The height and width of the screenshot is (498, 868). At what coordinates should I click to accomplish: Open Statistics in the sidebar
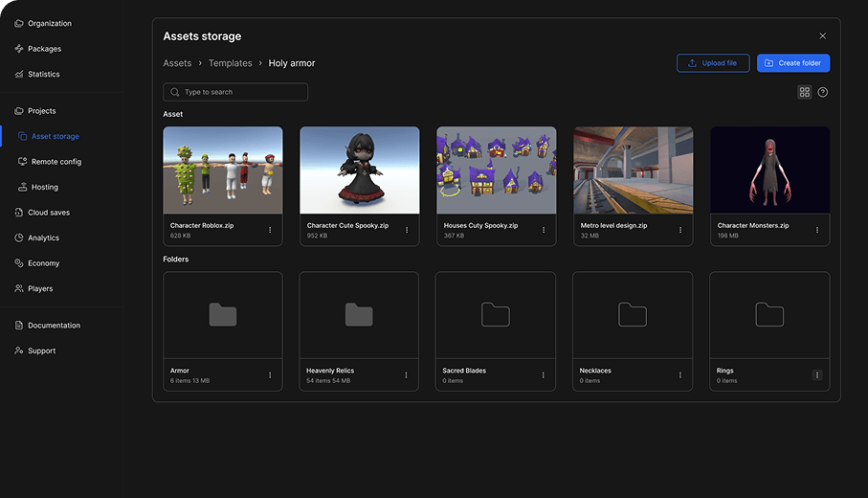tap(43, 74)
